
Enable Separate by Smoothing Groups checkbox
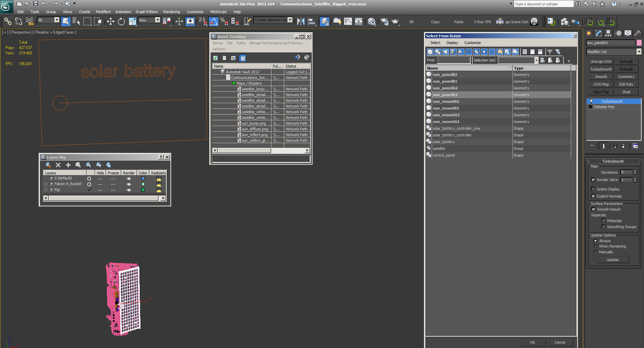(x=604, y=227)
